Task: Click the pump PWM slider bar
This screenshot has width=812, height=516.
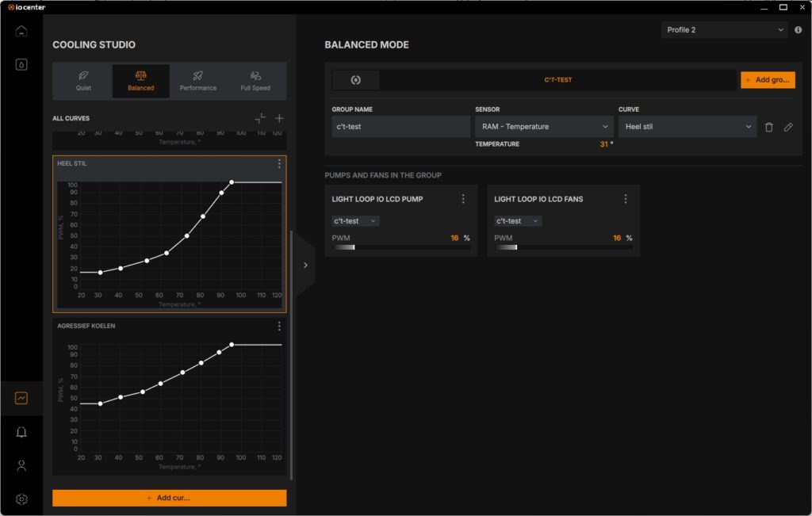Action: click(x=400, y=247)
